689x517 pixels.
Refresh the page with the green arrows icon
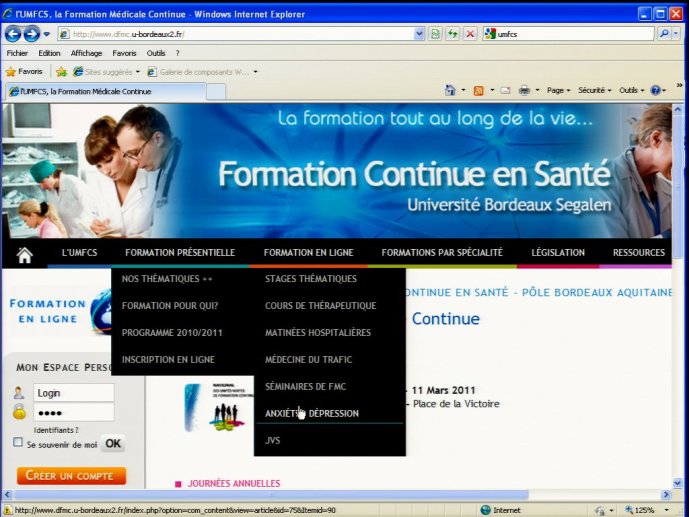point(453,34)
